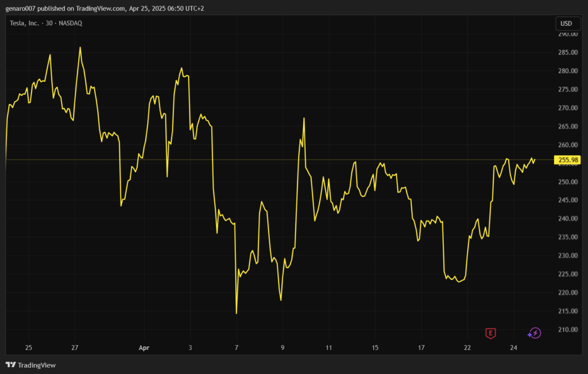Select the Apr label on the time axis
The image size is (588, 374).
tap(144, 348)
